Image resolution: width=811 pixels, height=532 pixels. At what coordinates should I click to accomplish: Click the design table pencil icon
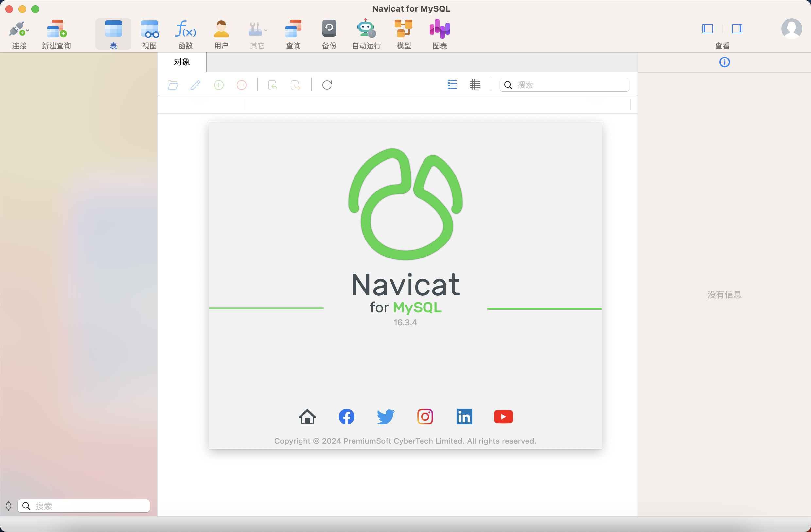(x=196, y=85)
